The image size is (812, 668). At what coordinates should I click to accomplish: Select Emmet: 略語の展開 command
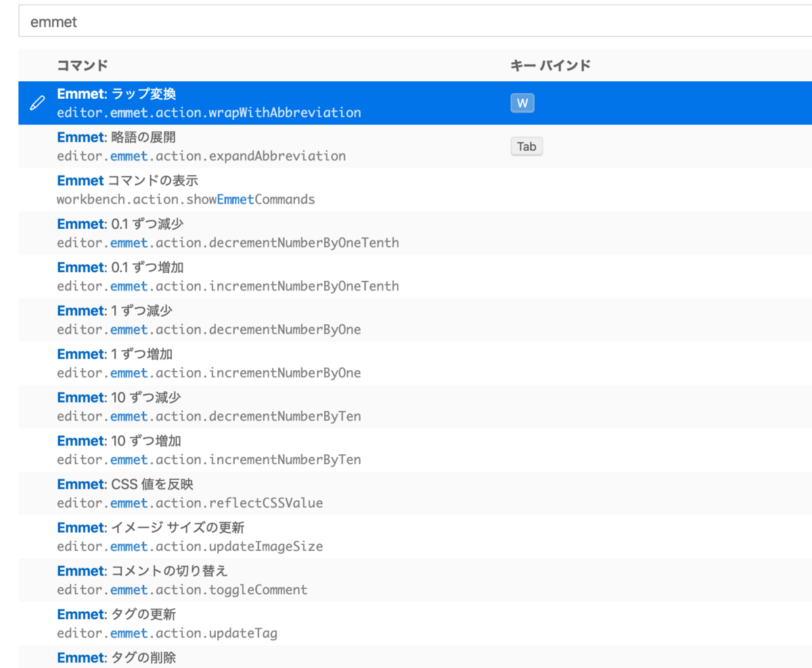116,137
